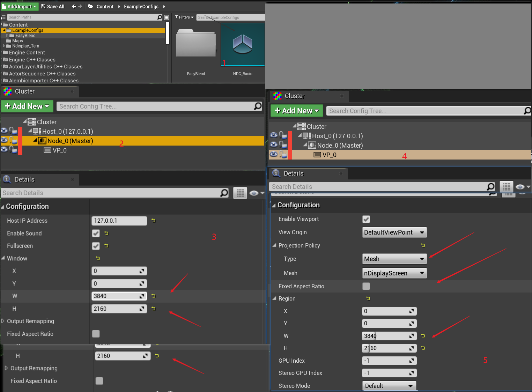Click right Add New button
Image resolution: width=532 pixels, height=392 pixels.
click(x=297, y=111)
